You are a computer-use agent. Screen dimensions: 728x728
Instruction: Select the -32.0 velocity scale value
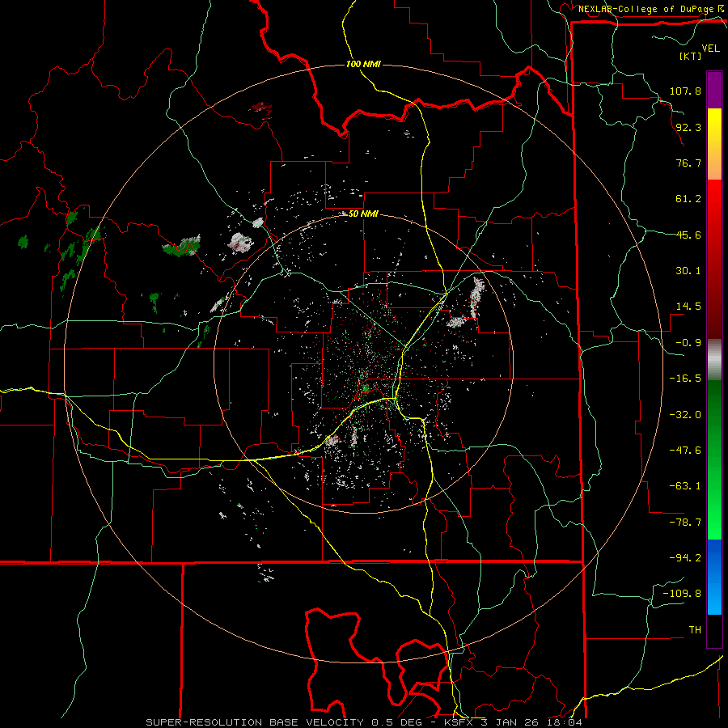[685, 415]
